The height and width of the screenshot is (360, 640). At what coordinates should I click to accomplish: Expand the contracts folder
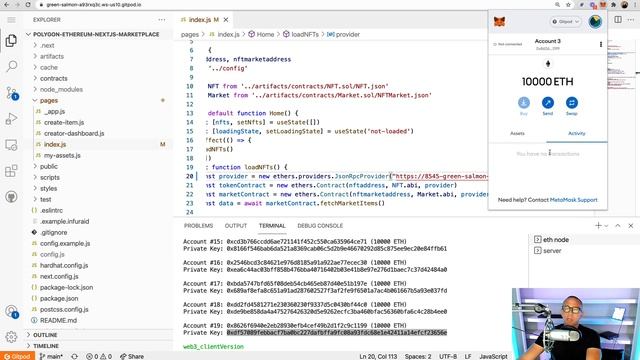coord(53,78)
